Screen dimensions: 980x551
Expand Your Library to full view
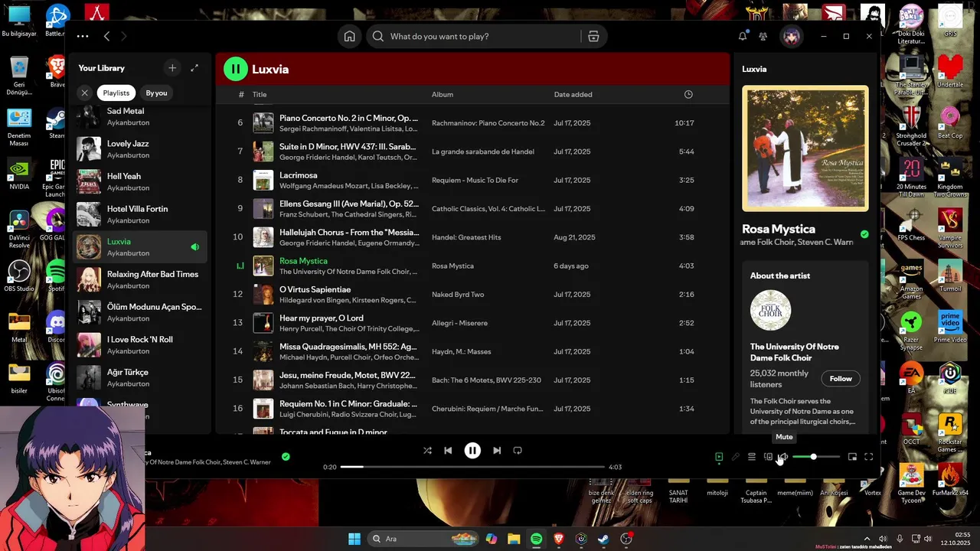click(x=194, y=68)
